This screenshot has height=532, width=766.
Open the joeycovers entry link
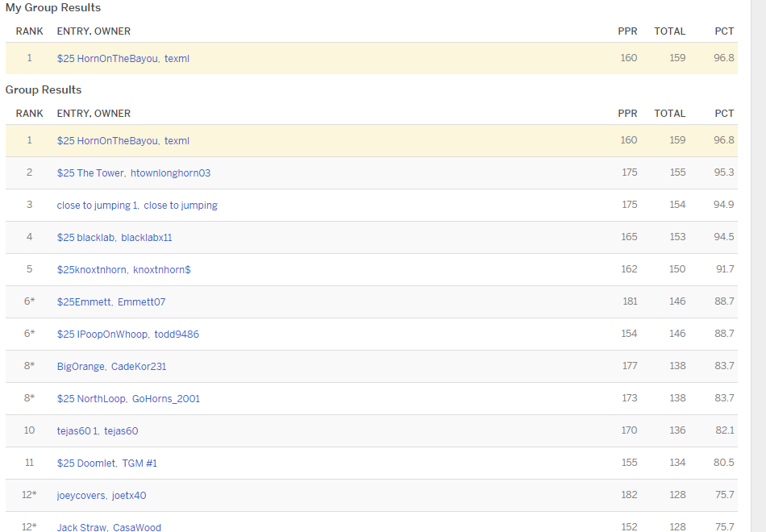coord(81,496)
